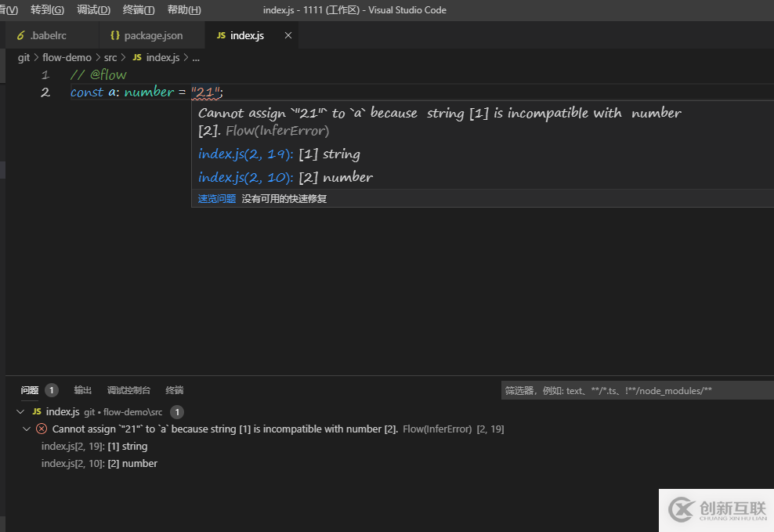Switch to the 调试控制台 panel tab
Image resolution: width=774 pixels, height=532 pixels.
coord(128,389)
